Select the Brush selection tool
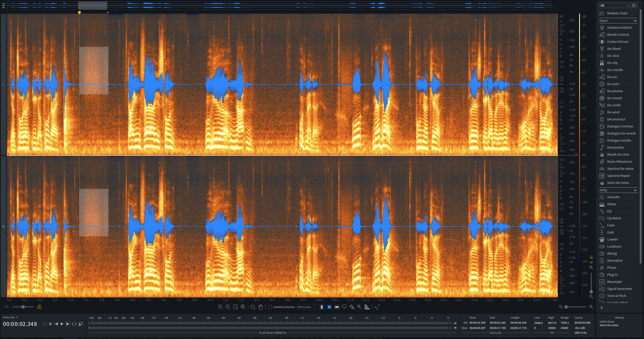The height and width of the screenshot is (339, 644). pyautogui.click(x=352, y=307)
